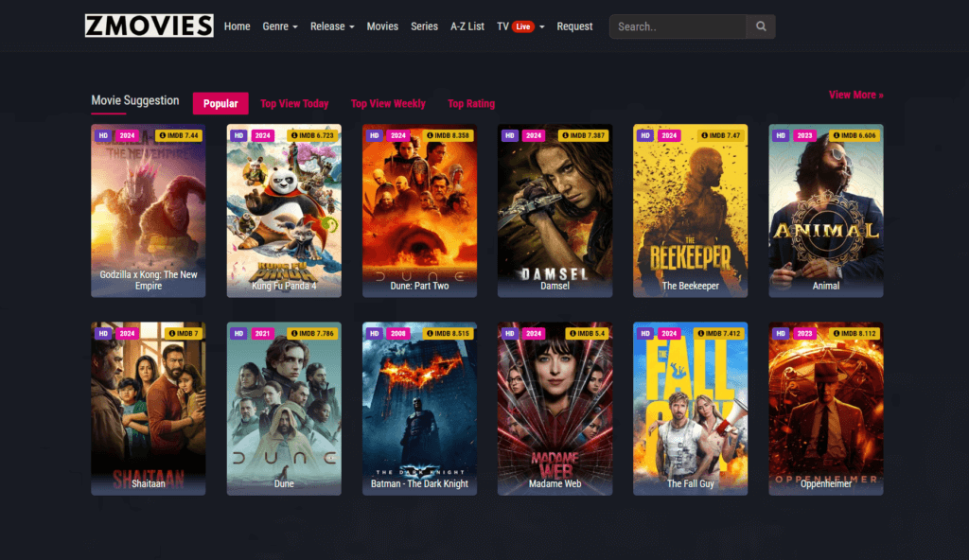Switch to the Top View Today tab

click(x=294, y=103)
